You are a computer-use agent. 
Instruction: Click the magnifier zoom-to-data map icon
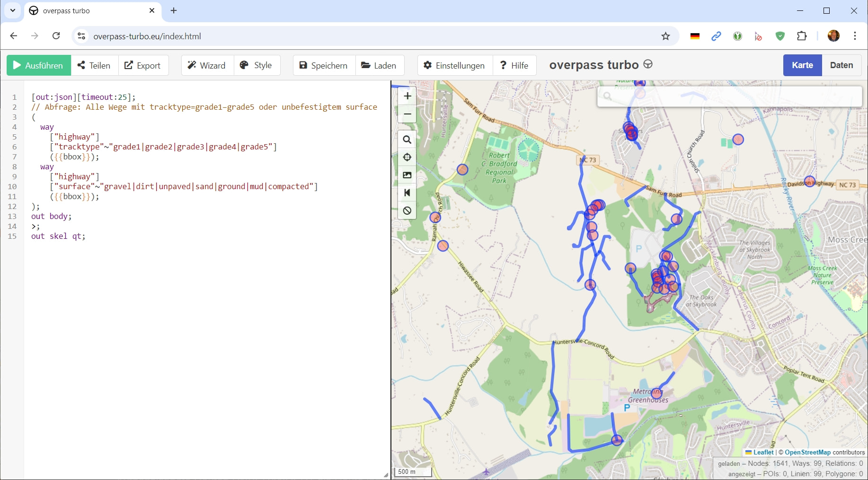point(407,140)
